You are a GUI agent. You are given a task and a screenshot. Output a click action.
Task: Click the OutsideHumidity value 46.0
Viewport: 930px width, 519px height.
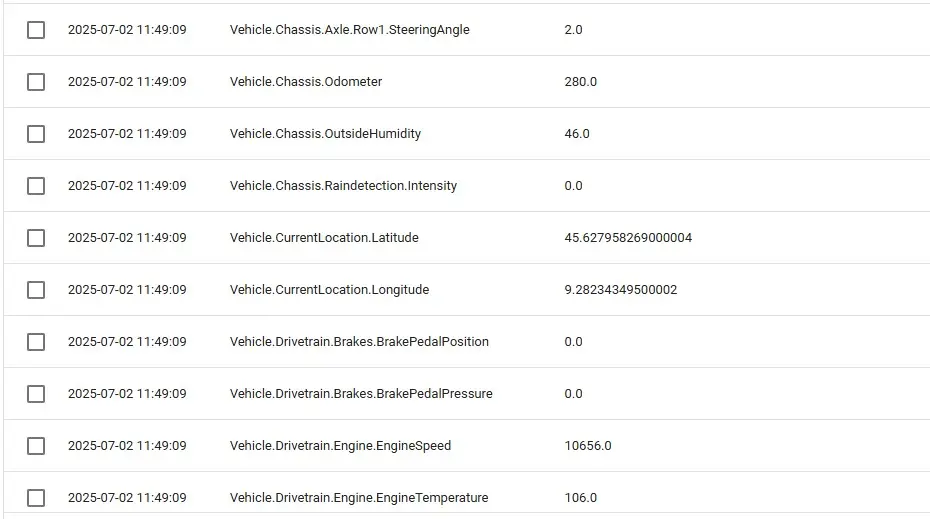577,133
